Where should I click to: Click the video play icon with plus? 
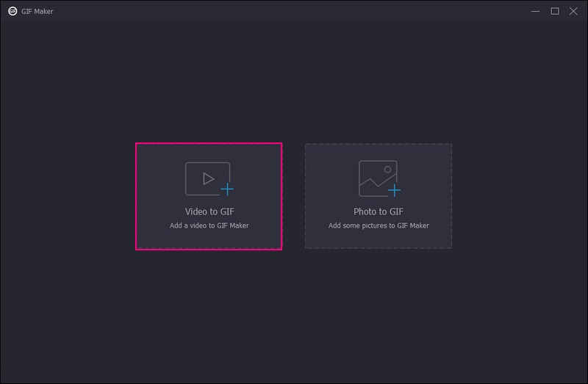[x=208, y=178]
